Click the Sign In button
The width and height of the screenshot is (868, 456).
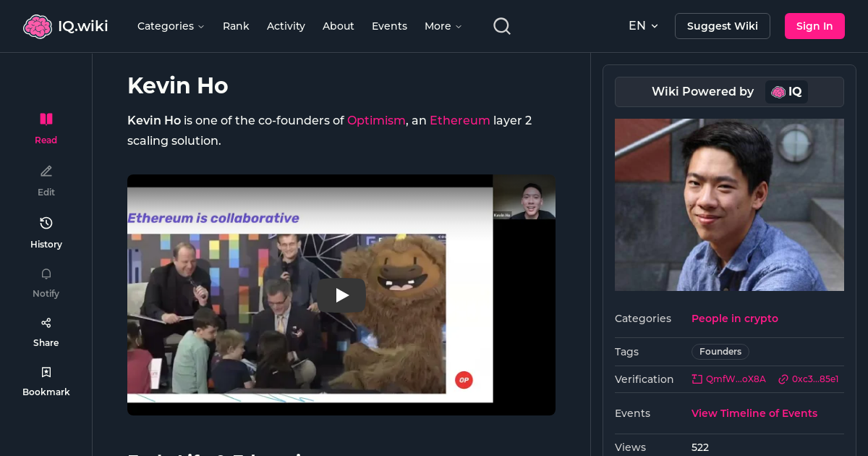(814, 26)
